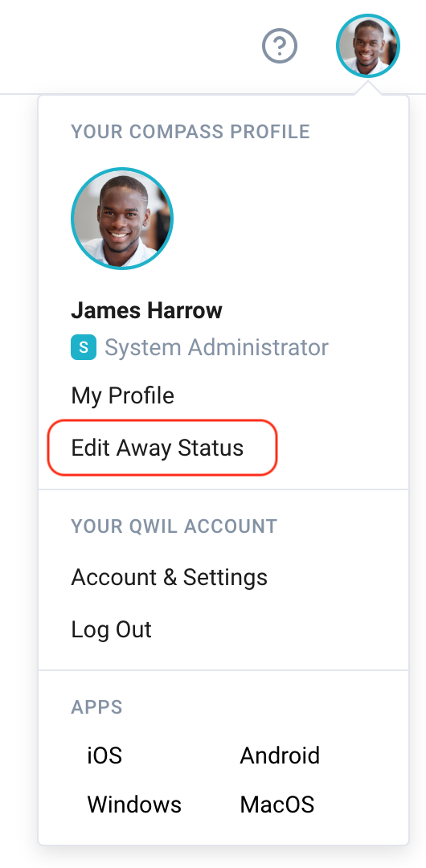Log Out of the Qwil account
The image size is (426, 868).
(112, 629)
